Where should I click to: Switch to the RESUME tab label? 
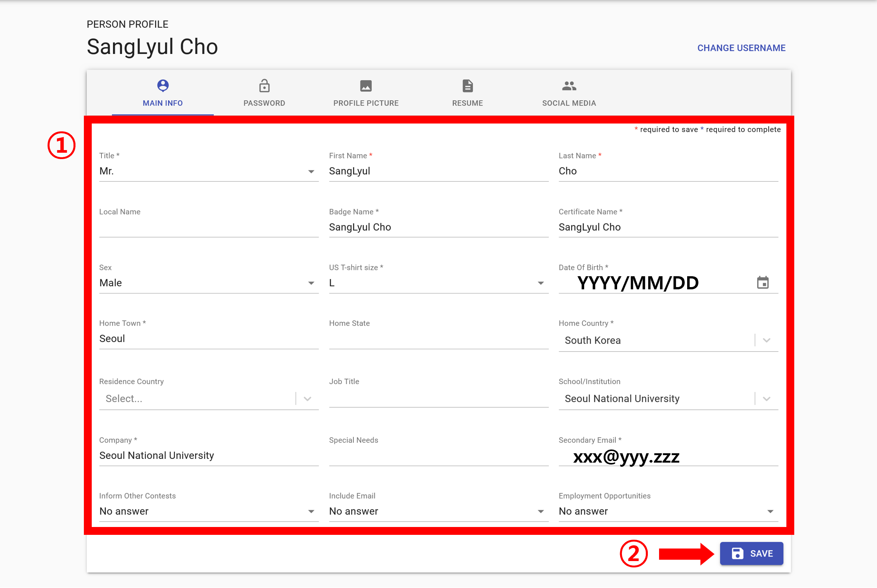pyautogui.click(x=467, y=103)
